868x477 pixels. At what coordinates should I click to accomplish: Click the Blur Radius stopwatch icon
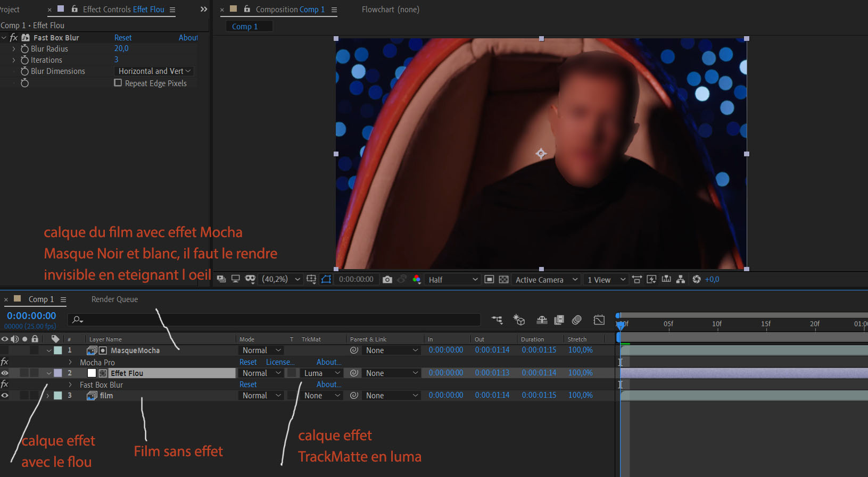[x=24, y=49]
